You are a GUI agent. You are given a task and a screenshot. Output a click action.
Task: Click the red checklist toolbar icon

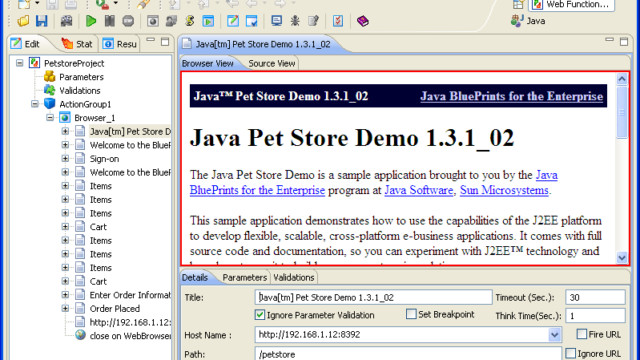[x=338, y=21]
